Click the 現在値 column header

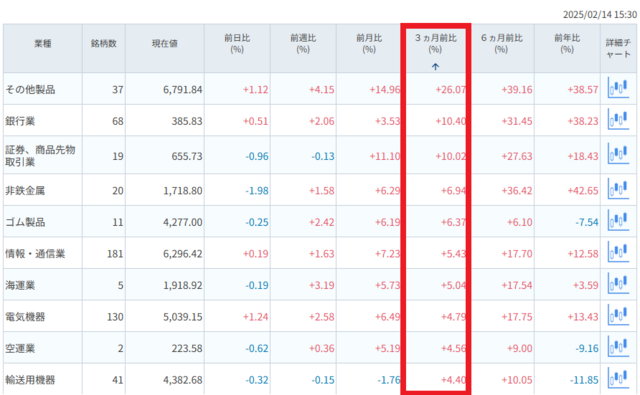pos(164,44)
